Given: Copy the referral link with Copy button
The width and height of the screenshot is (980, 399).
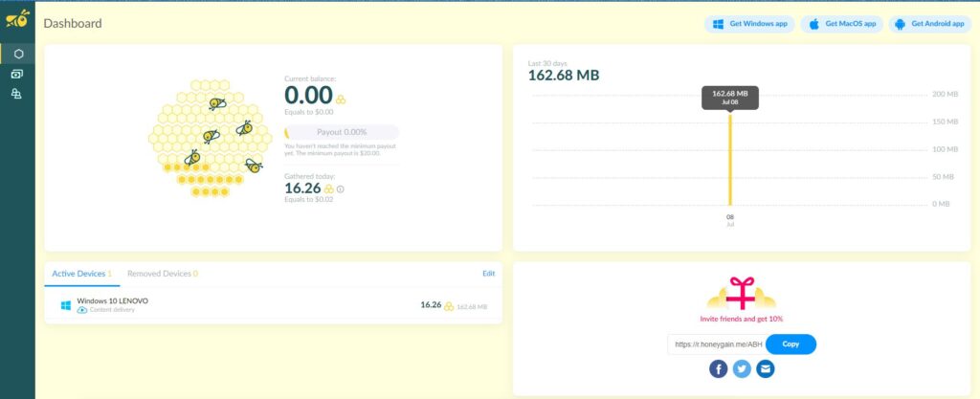Looking at the screenshot, I should point(791,344).
